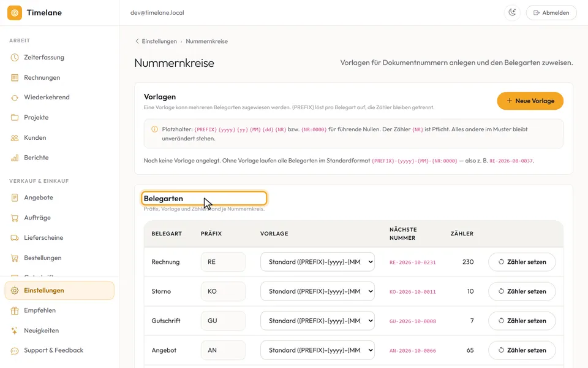Click Zähler setzen for Angebot
Screen dimensions: 588x368
[522, 350]
